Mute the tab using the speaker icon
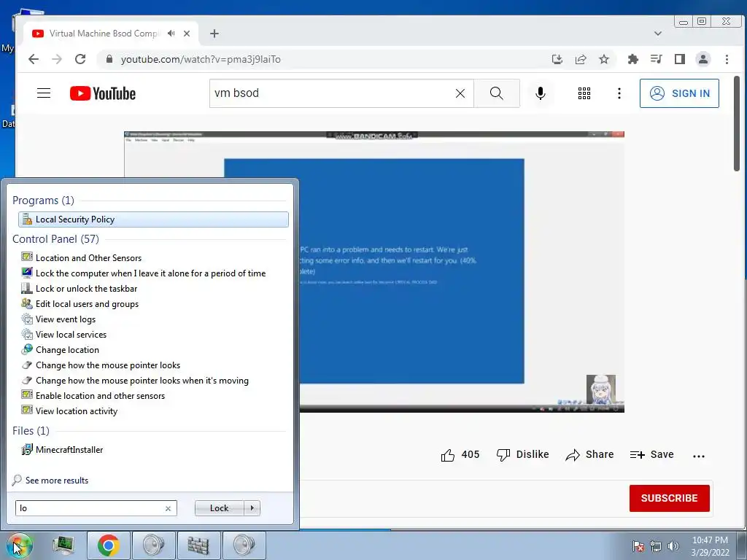This screenshot has height=560, width=747. click(171, 34)
